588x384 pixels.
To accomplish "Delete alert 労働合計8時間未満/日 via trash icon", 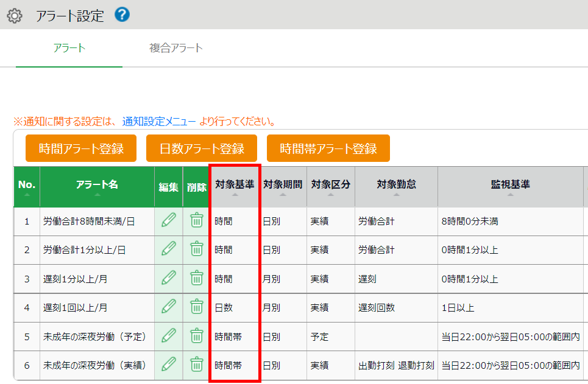I will point(196,220).
